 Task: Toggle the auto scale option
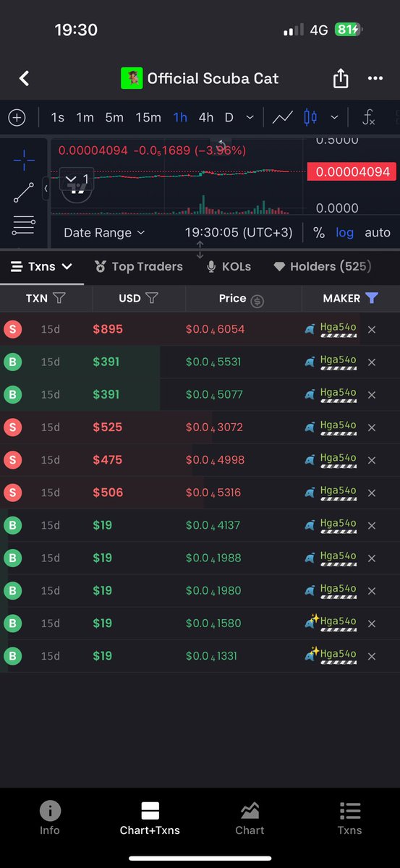378,233
